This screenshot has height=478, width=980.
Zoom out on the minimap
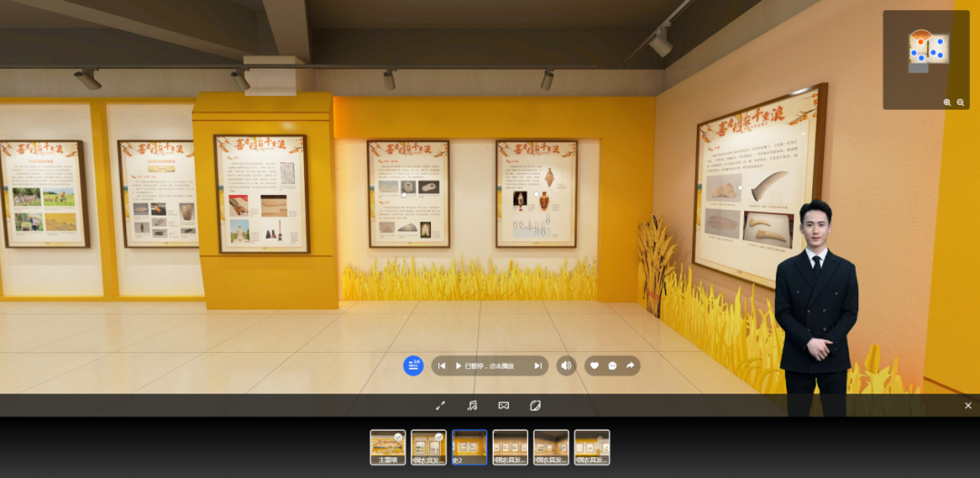961,102
